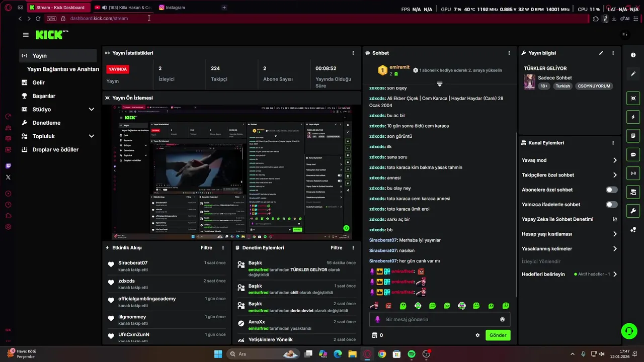The width and height of the screenshot is (644, 362).
Task: Open Spotify from the taskbar
Action: tap(412, 354)
